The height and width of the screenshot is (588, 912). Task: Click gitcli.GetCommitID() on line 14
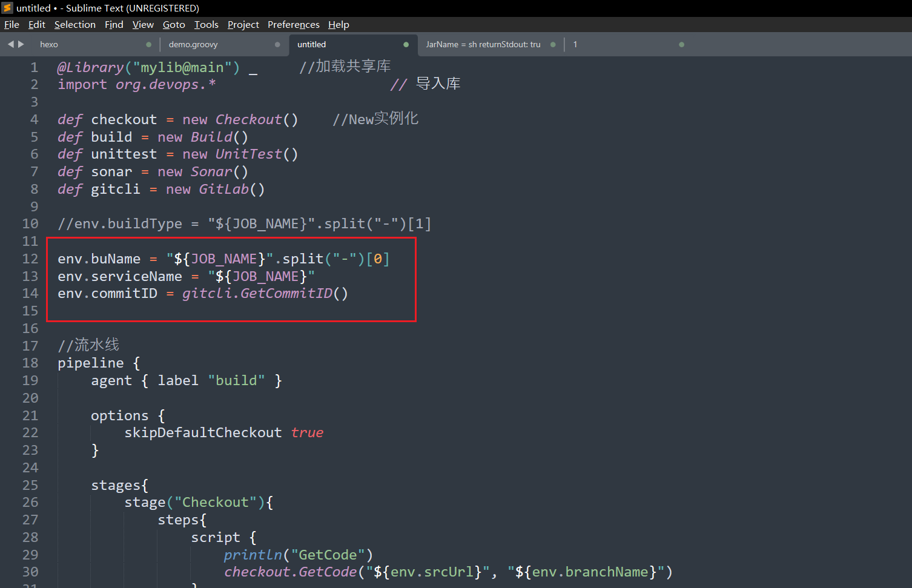tap(265, 294)
